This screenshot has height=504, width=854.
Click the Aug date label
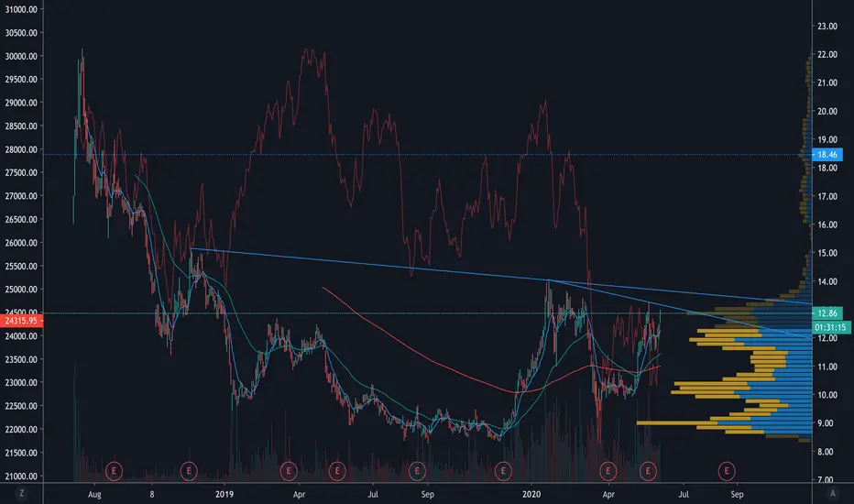point(94,495)
